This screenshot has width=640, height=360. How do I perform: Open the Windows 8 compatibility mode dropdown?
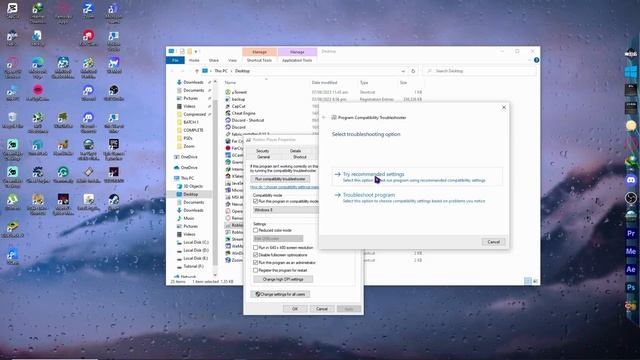pyautogui.click(x=285, y=210)
